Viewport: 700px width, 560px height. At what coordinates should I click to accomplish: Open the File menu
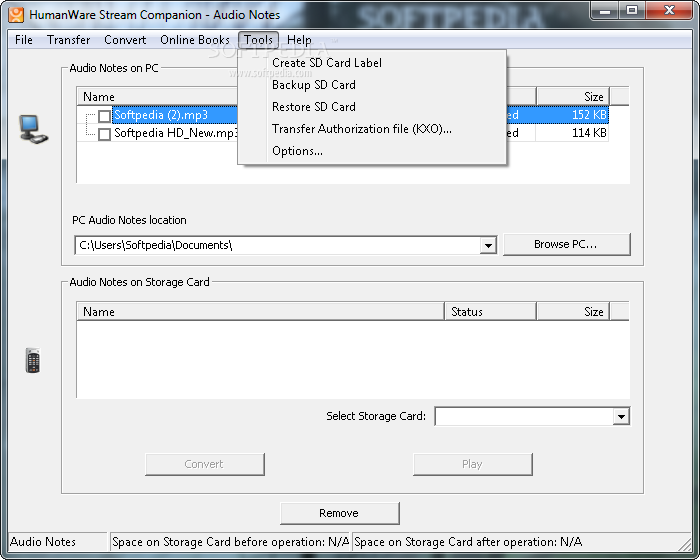pos(24,40)
